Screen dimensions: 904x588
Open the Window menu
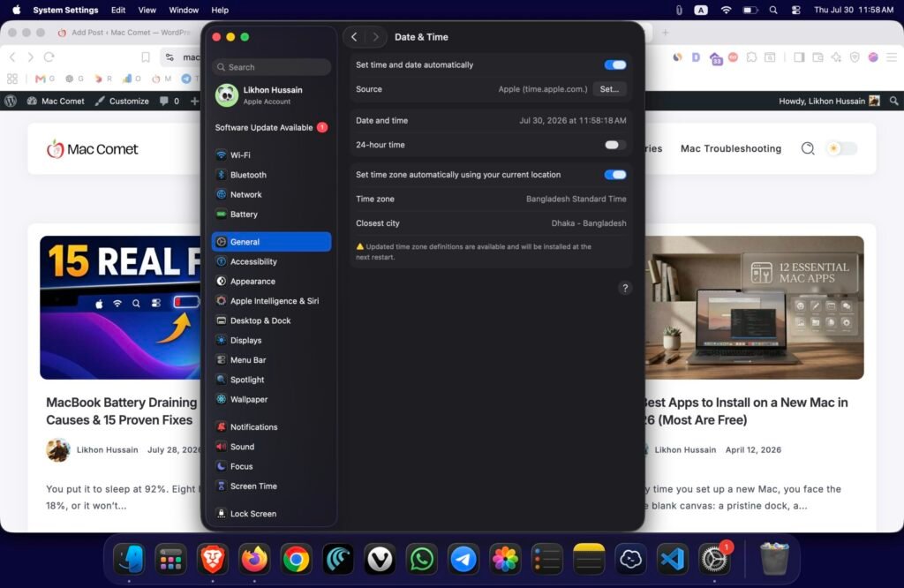click(x=184, y=10)
